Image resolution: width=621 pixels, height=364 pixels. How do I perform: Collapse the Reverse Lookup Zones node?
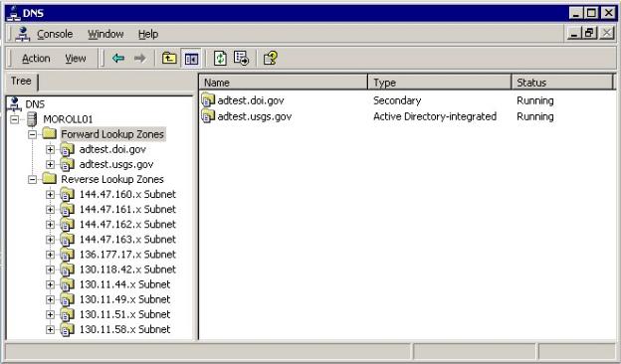click(x=32, y=180)
